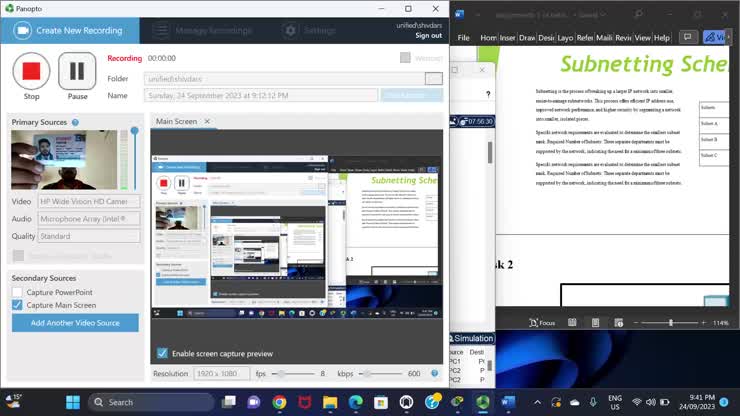The width and height of the screenshot is (740, 416).
Task: Pause the current recording
Action: click(77, 71)
